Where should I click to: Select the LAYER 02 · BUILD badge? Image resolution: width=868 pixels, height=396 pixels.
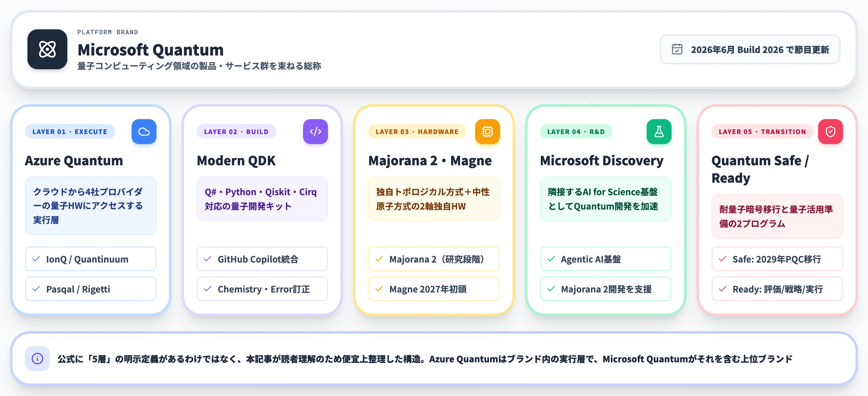click(x=236, y=132)
